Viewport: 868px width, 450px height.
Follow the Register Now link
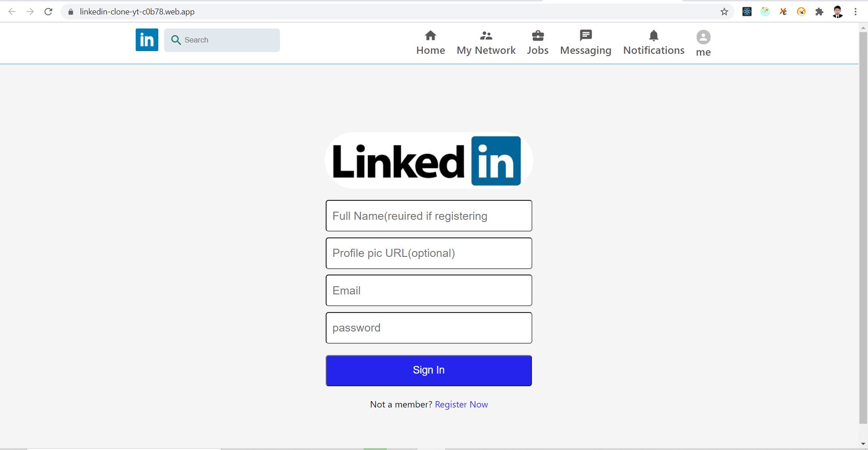(x=461, y=404)
